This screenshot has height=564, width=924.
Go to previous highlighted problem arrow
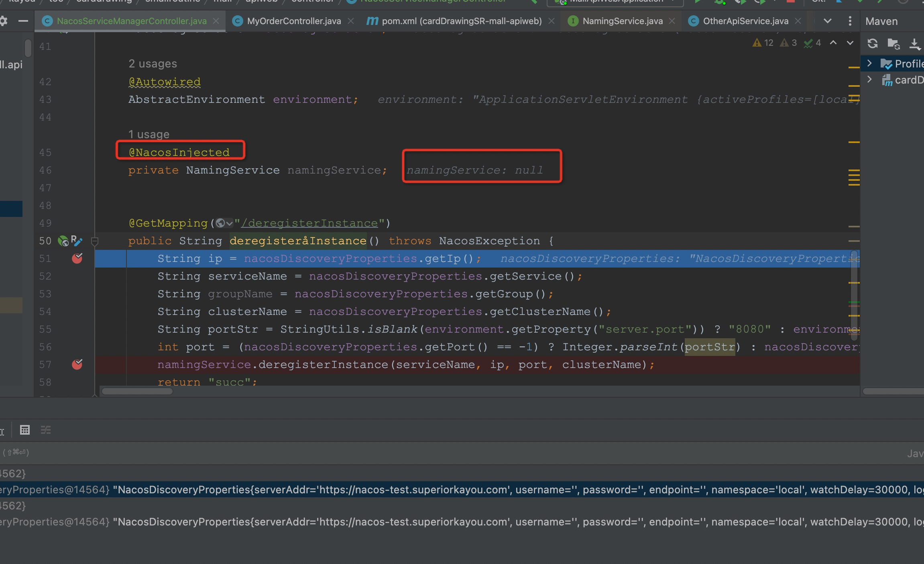(x=833, y=43)
